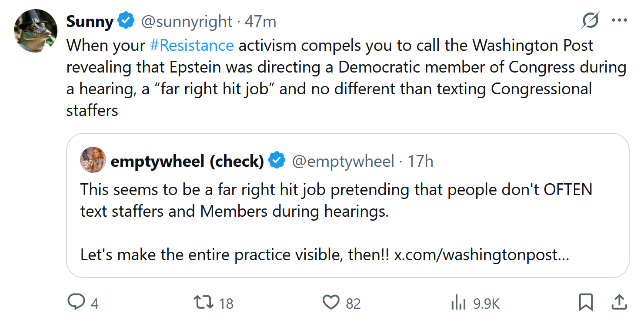Visit the @sunnyright handle
The width and height of the screenshot is (644, 324).
(x=187, y=21)
